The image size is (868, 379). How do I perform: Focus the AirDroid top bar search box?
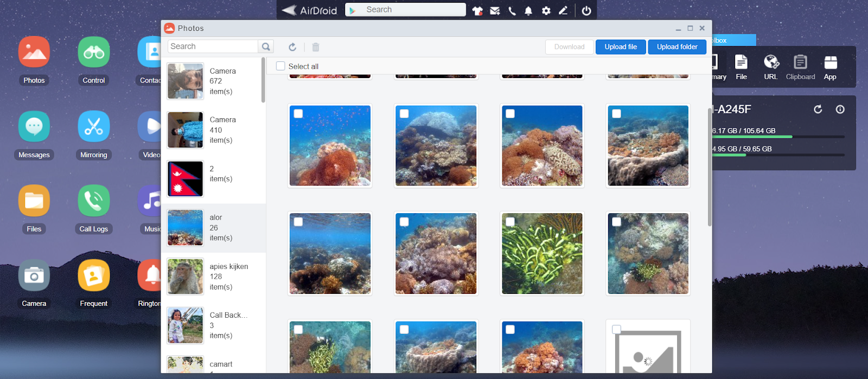pos(405,10)
